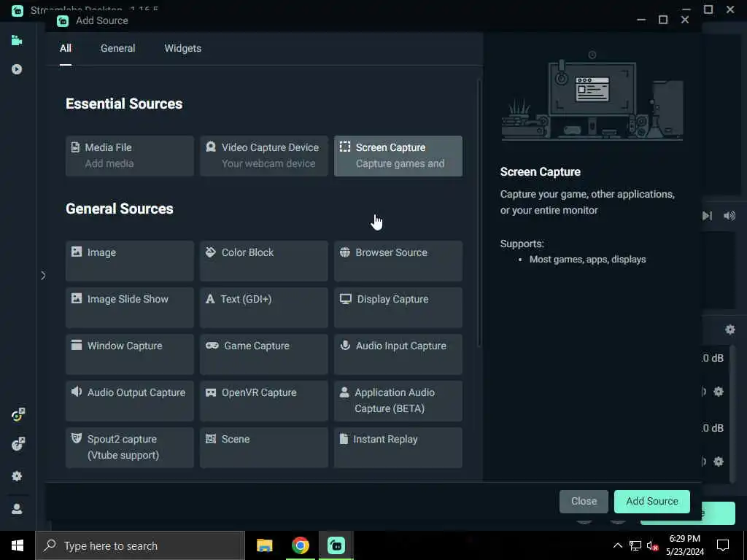Open the taskbar clock showing 6:29 PM
Screen dimensions: 747x560
pyautogui.click(x=684, y=545)
